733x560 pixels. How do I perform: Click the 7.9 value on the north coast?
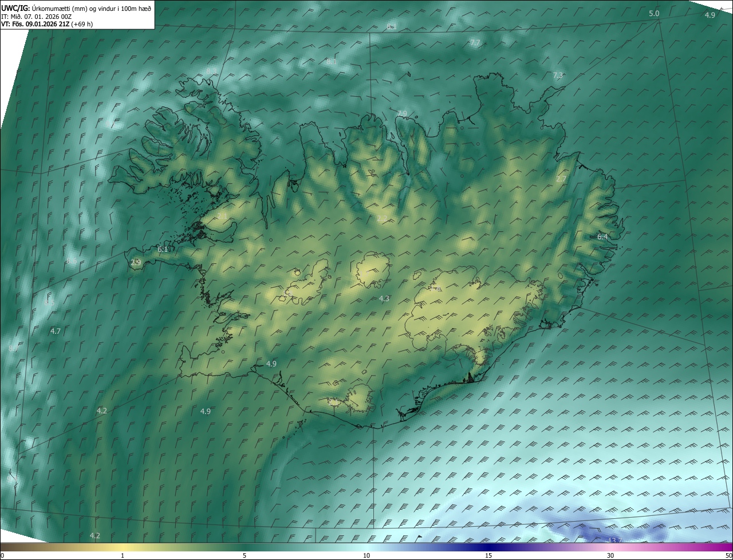coord(401,113)
